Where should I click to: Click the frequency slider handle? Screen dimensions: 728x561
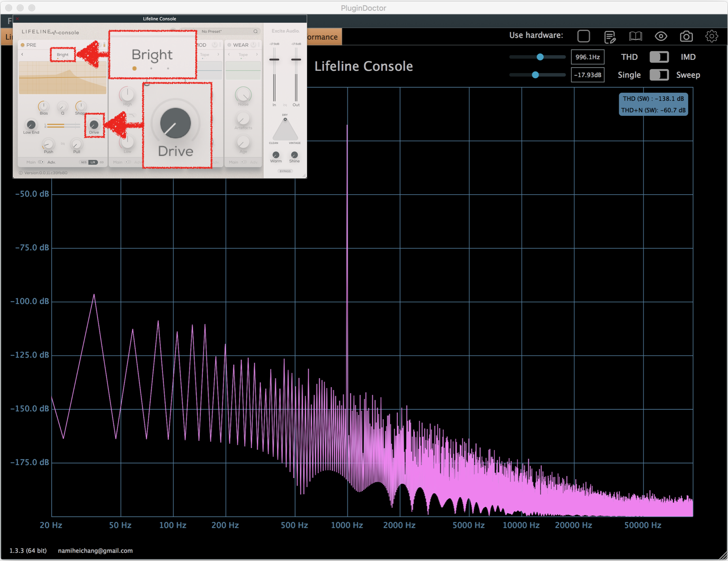pyautogui.click(x=540, y=57)
